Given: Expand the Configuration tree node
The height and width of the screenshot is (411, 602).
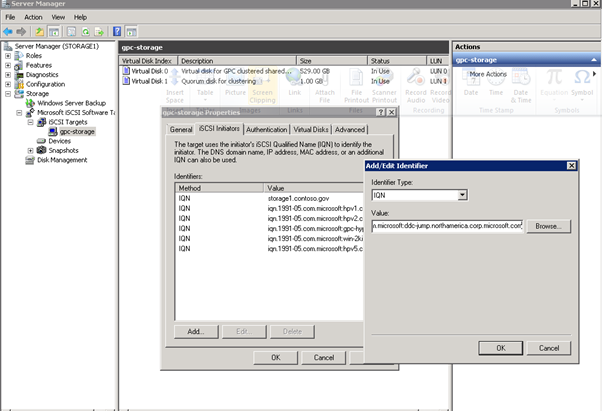Looking at the screenshot, I should 8,84.
